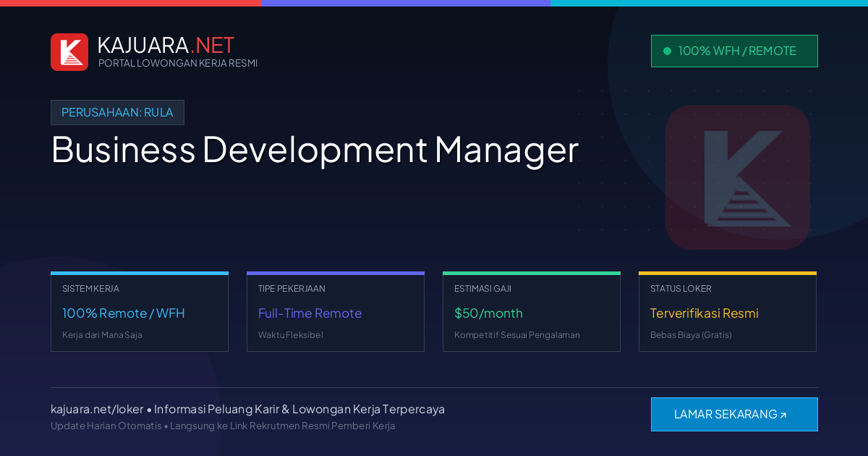The width and height of the screenshot is (868, 456).
Task: Click the green dot in the WFH badge
Action: (x=667, y=51)
